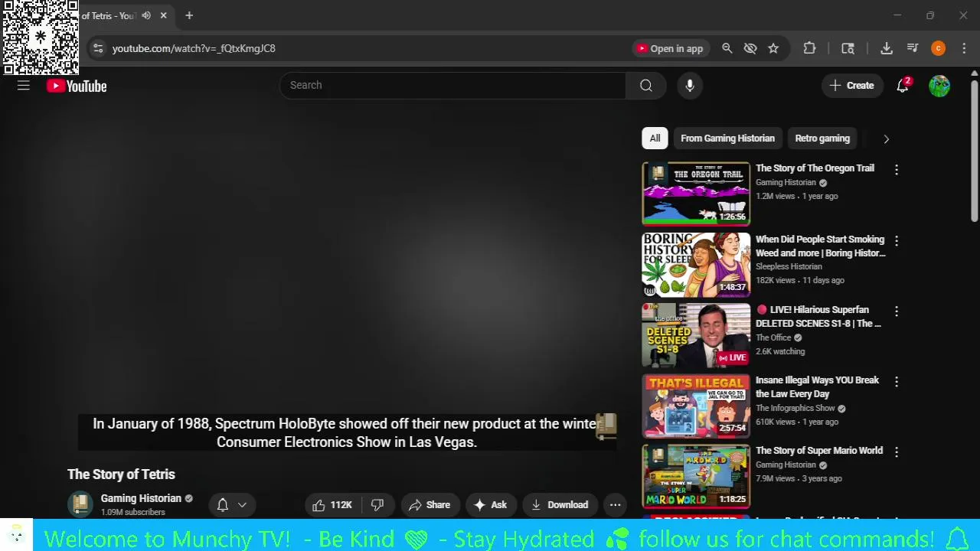Click the Create button
This screenshot has width=980, height=551.
pos(851,86)
